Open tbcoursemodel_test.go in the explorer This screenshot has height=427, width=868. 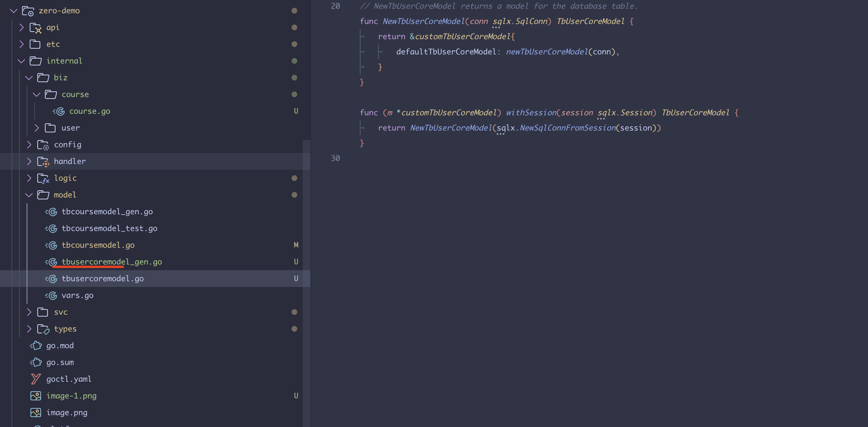click(x=109, y=228)
